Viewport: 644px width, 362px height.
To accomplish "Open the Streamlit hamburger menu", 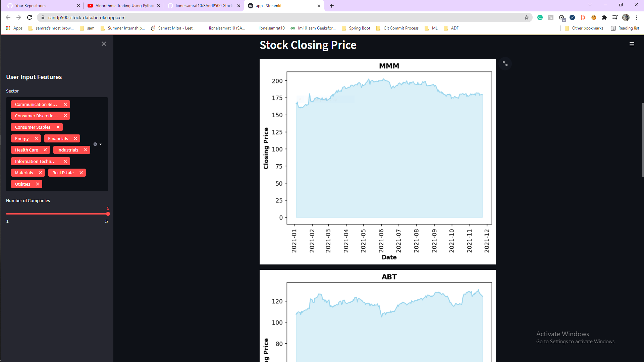I will (x=632, y=44).
